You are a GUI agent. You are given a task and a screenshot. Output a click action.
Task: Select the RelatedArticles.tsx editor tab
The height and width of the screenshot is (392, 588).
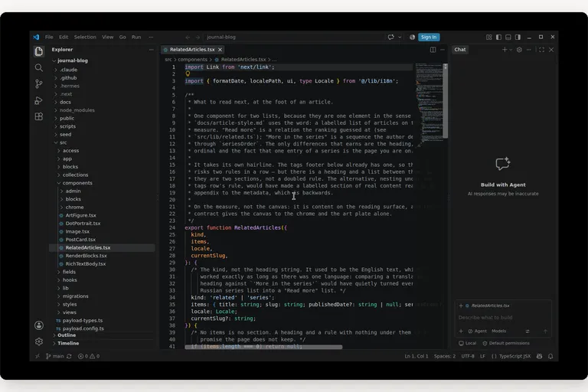(x=192, y=50)
